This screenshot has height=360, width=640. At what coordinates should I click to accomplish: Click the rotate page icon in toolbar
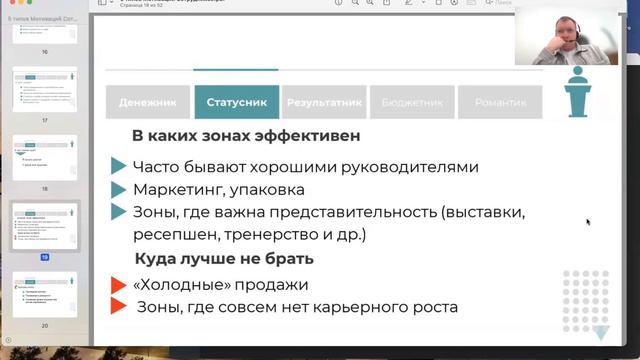(438, 2)
